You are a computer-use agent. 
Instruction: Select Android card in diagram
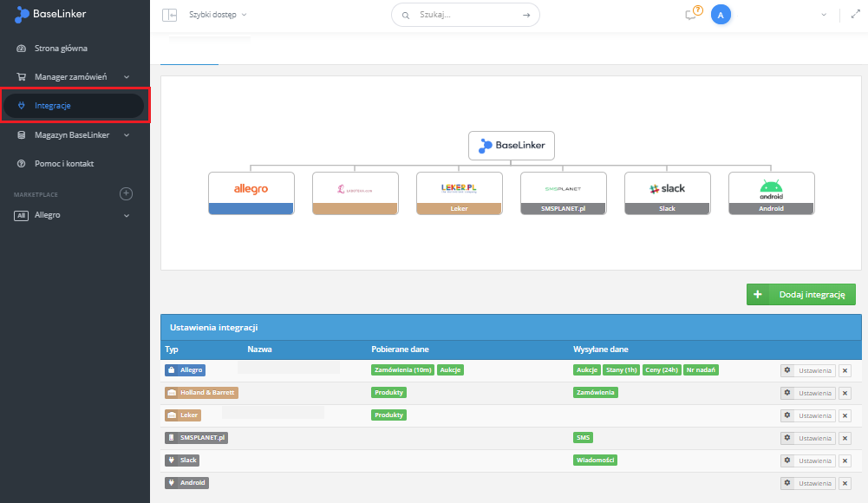click(x=772, y=193)
